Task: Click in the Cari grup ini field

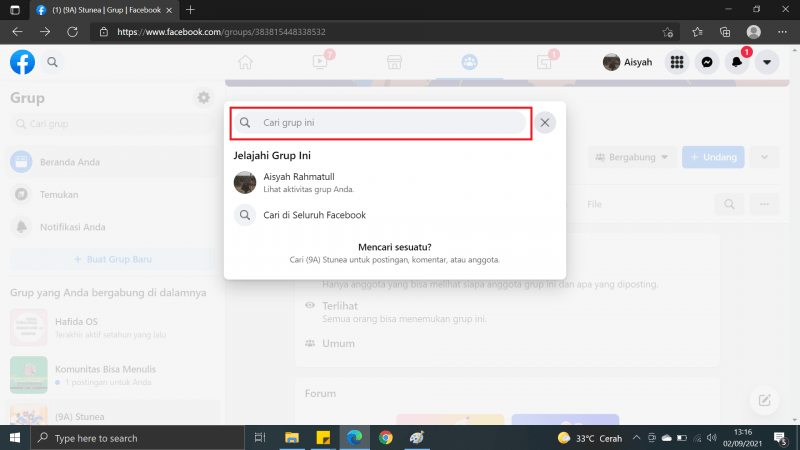Action: click(390, 123)
